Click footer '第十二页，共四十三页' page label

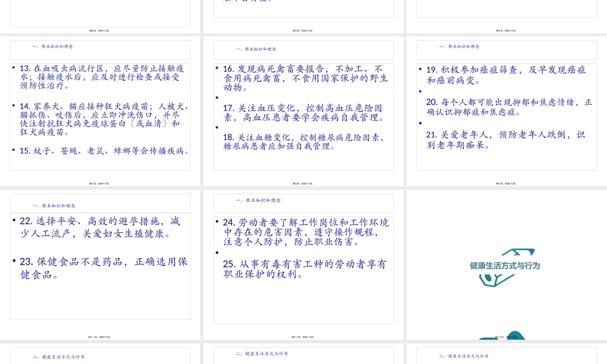303,337
